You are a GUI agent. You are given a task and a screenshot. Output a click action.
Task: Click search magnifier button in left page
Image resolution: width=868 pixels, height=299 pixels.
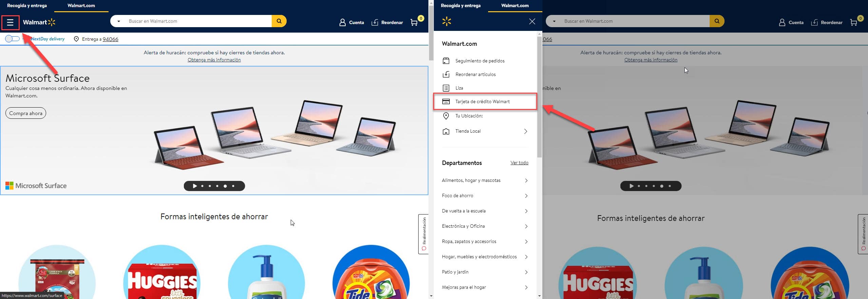pyautogui.click(x=279, y=21)
